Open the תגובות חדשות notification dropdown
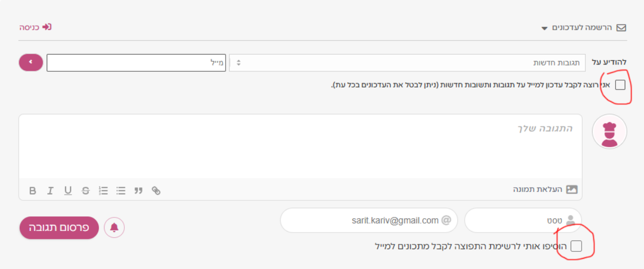The height and width of the screenshot is (269, 644). coord(407,62)
